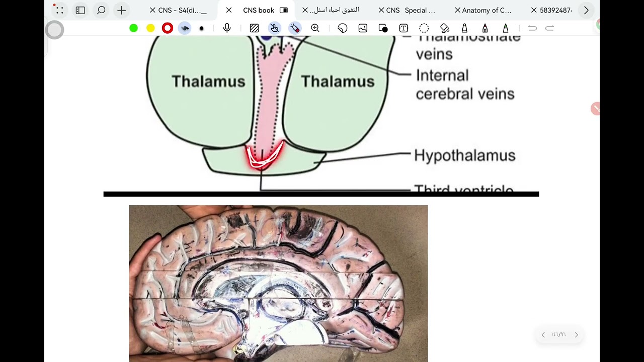644x362 pixels.
Task: Switch to the CNS - S4 tab
Action: (x=183, y=10)
